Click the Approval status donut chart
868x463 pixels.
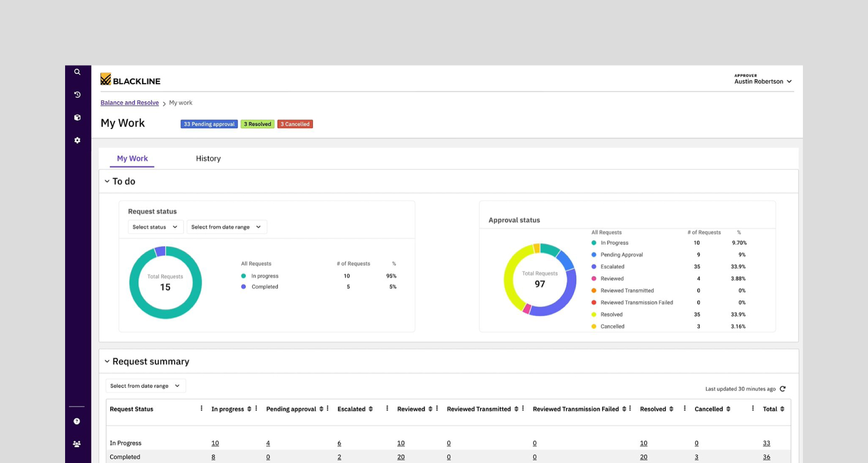click(540, 280)
